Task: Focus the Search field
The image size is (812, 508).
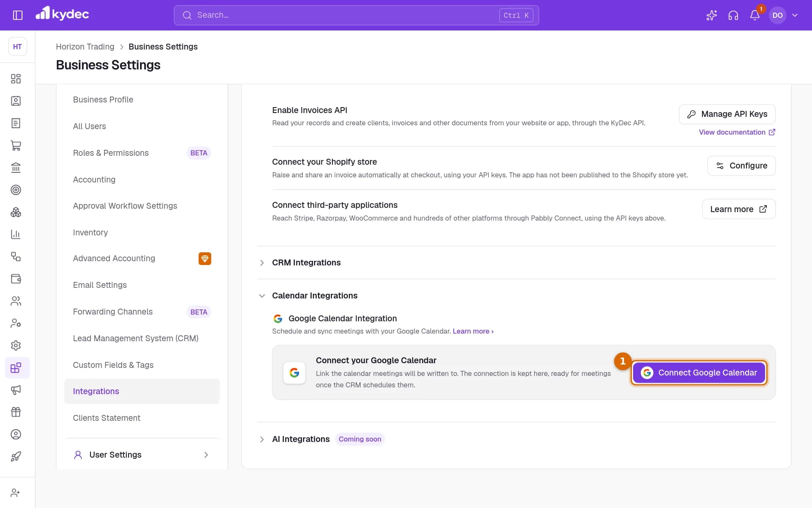Action: (x=356, y=15)
